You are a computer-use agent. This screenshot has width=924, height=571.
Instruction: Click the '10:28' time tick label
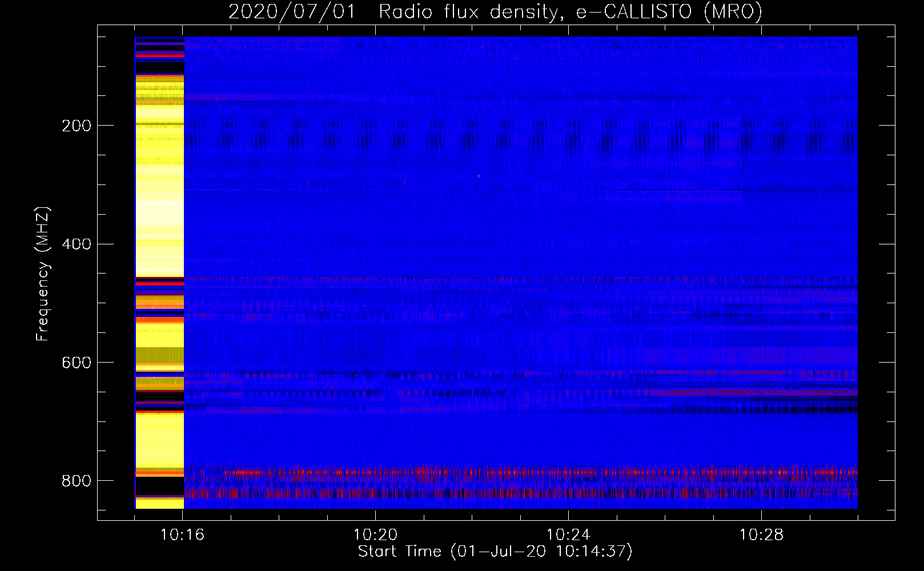[761, 535]
